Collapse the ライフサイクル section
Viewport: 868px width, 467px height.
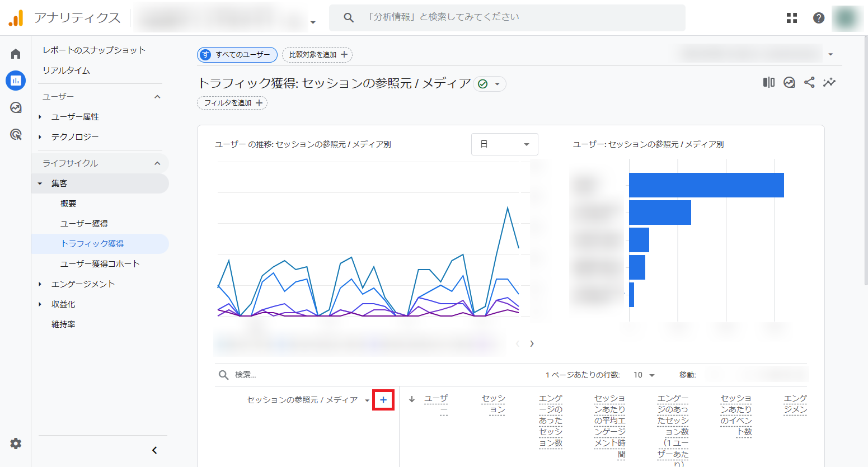coord(157,163)
